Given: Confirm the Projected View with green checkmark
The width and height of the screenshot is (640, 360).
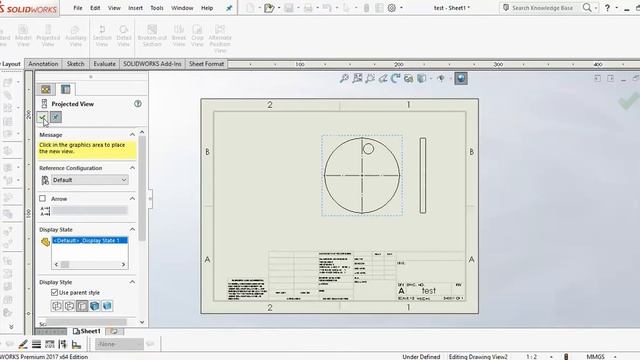Looking at the screenshot, I should point(42,118).
